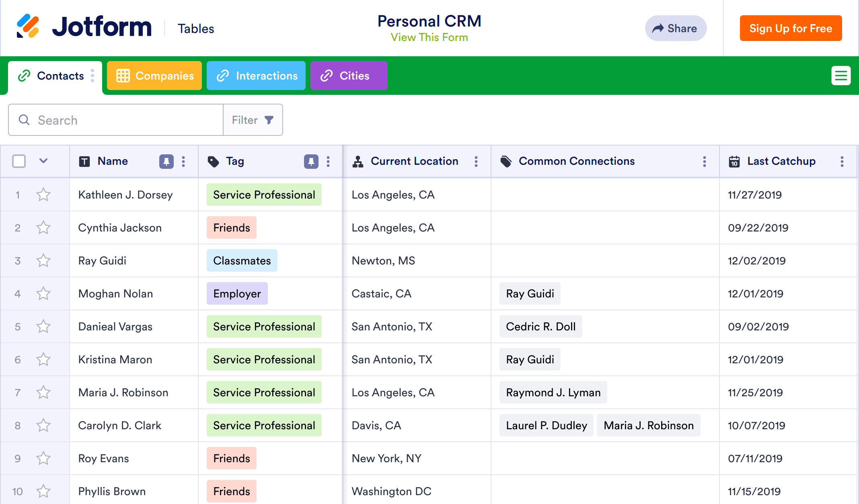Open the View This Form link

[x=429, y=37]
